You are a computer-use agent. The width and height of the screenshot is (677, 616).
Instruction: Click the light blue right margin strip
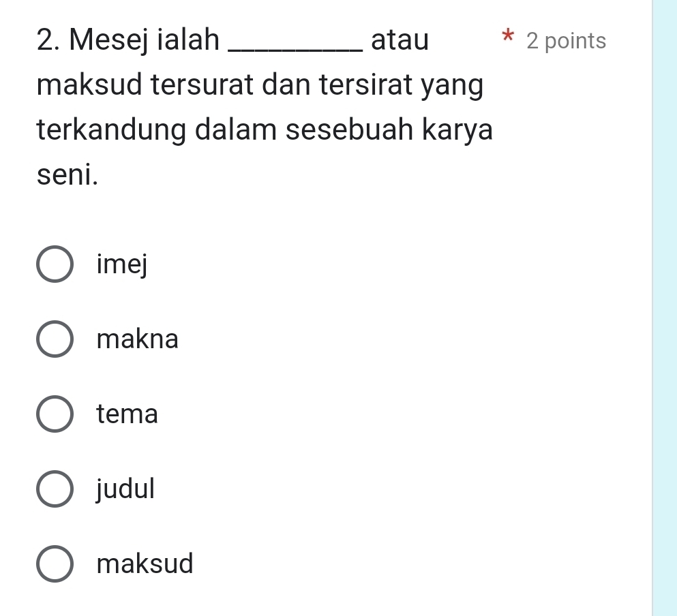coord(665,307)
